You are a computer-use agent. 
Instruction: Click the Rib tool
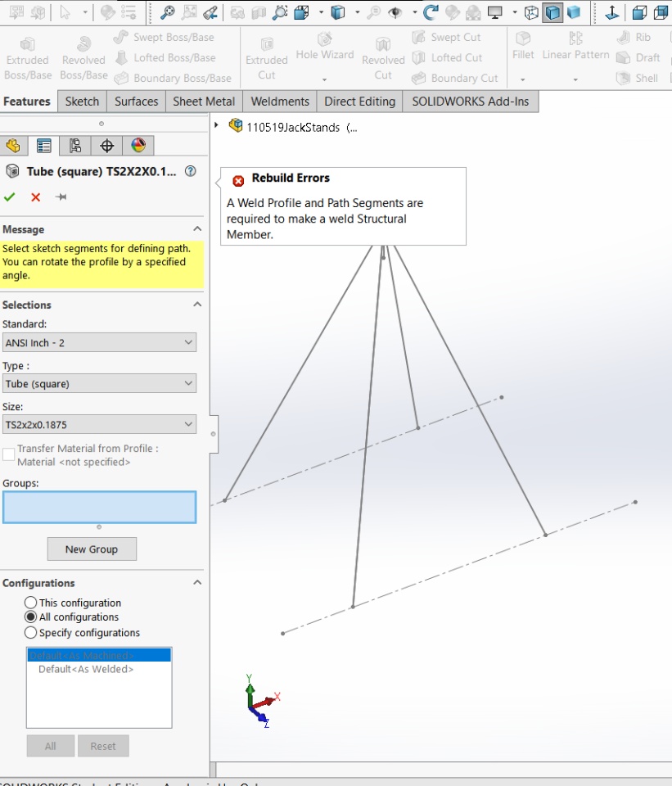(x=634, y=37)
